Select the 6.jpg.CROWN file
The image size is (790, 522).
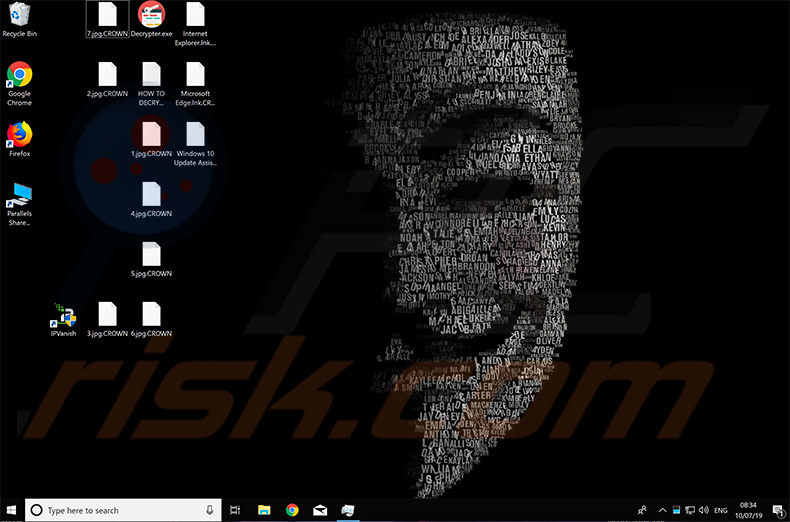click(x=151, y=319)
